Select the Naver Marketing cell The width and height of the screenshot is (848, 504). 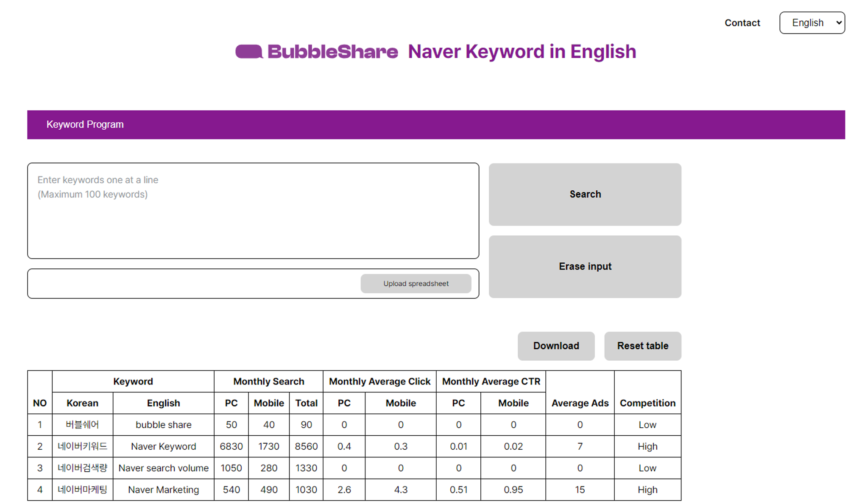tap(163, 490)
